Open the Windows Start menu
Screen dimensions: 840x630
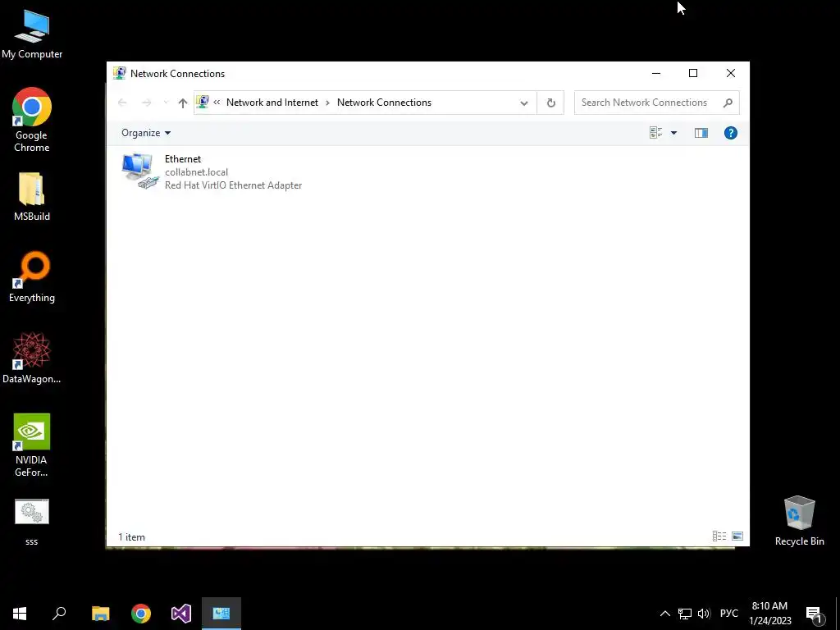pos(20,614)
